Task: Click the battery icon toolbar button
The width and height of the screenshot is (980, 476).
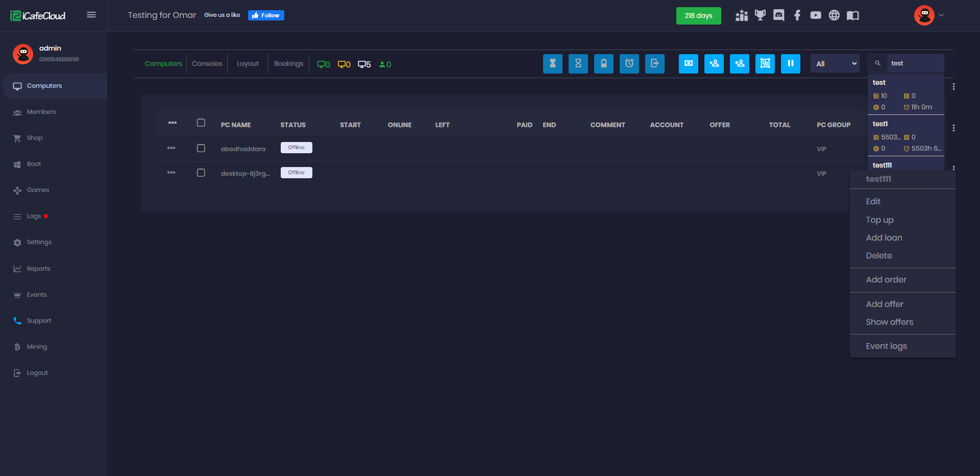Action: 603,64
